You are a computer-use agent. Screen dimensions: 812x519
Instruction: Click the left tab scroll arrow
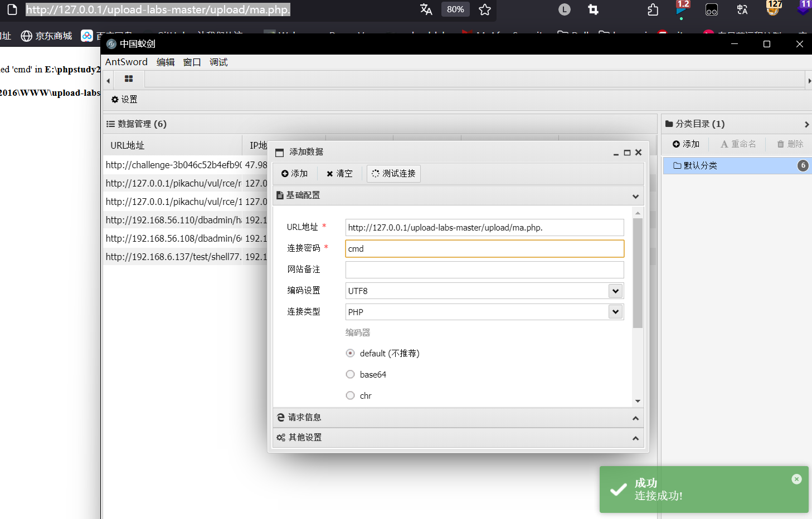(108, 81)
